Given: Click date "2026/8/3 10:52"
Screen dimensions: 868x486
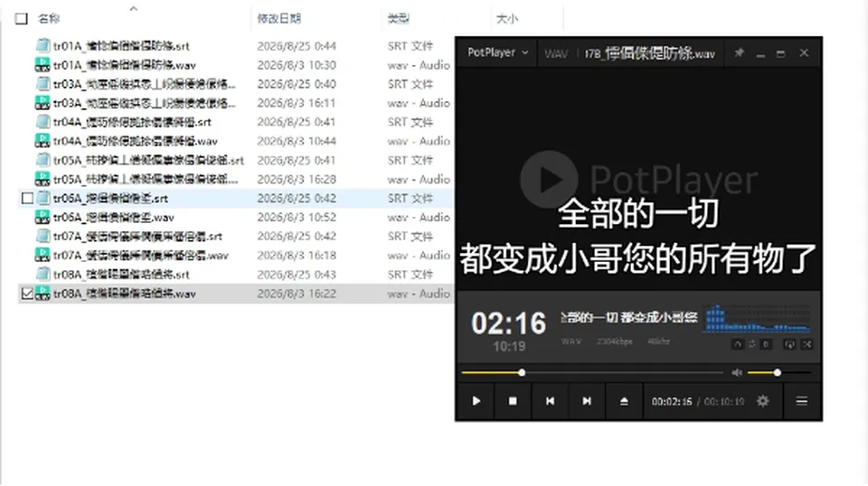Looking at the screenshot, I should click(297, 218).
